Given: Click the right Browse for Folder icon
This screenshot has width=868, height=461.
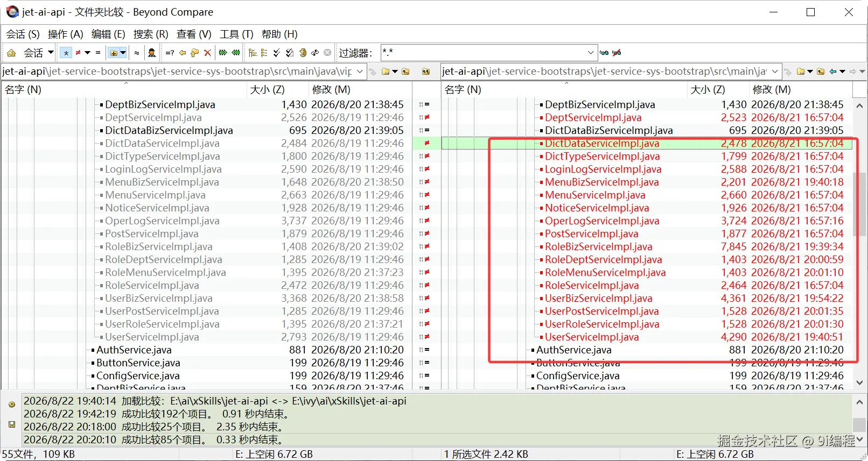Looking at the screenshot, I should coord(801,72).
